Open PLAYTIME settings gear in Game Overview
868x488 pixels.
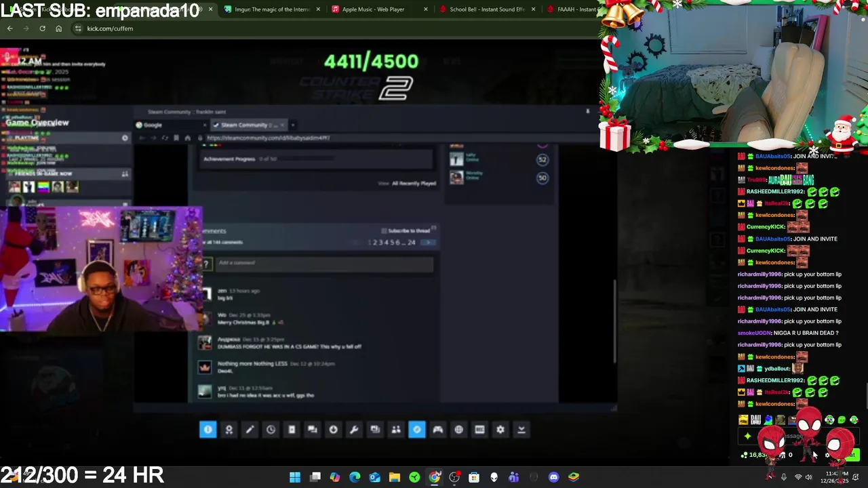(125, 138)
